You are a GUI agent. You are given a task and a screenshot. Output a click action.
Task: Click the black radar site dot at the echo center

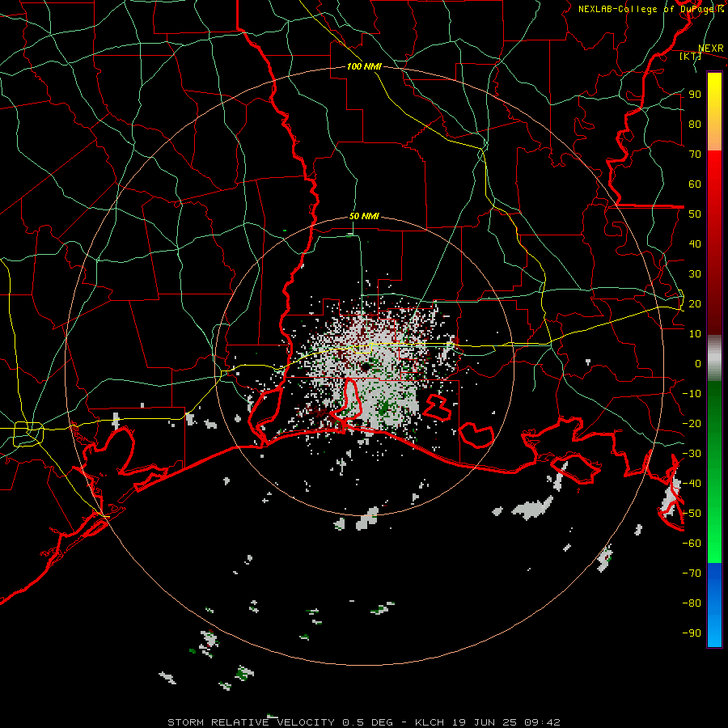[366, 367]
